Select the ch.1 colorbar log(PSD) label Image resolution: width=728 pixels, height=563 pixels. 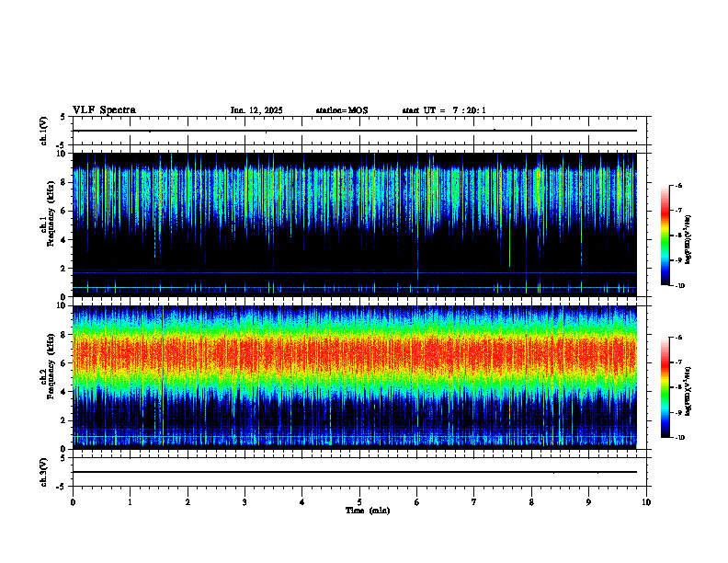click(x=688, y=239)
